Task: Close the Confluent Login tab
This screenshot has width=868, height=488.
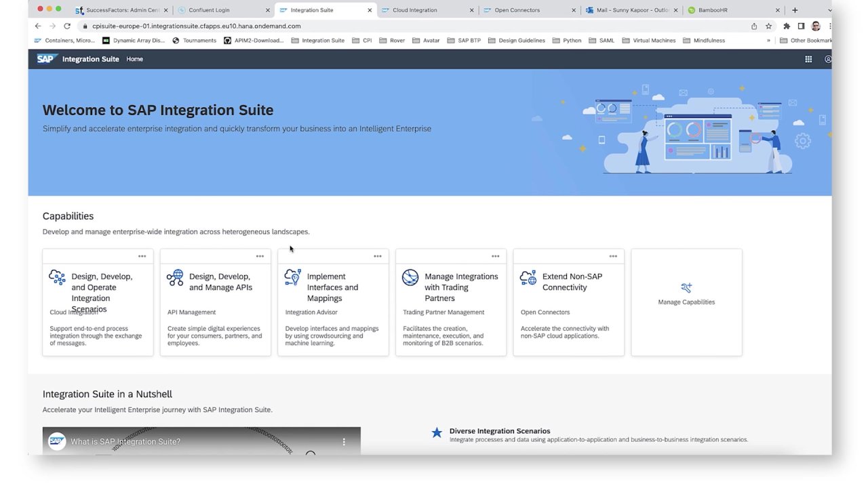Action: [268, 10]
